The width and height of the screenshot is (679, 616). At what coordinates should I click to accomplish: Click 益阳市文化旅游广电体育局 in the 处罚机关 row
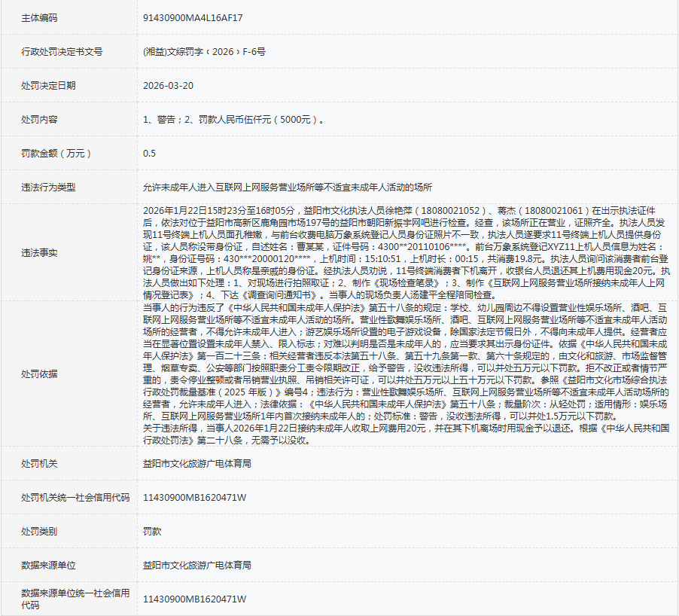197,463
